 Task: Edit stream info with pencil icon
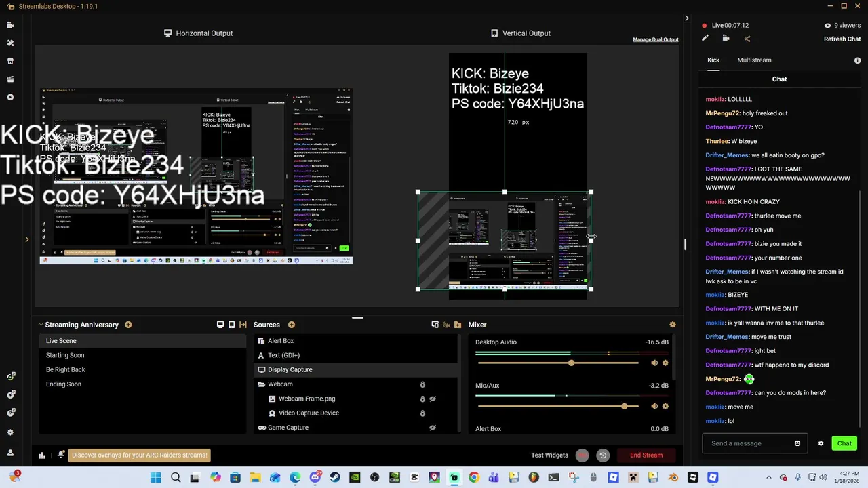(705, 39)
